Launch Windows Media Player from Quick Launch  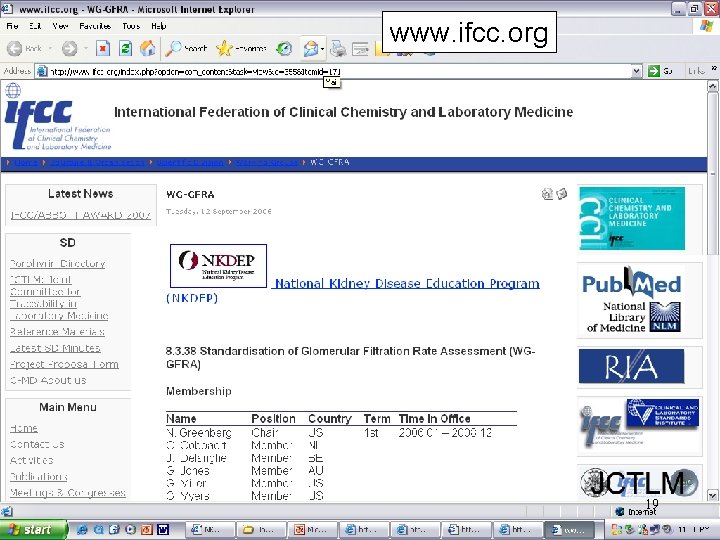pyautogui.click(x=130, y=530)
